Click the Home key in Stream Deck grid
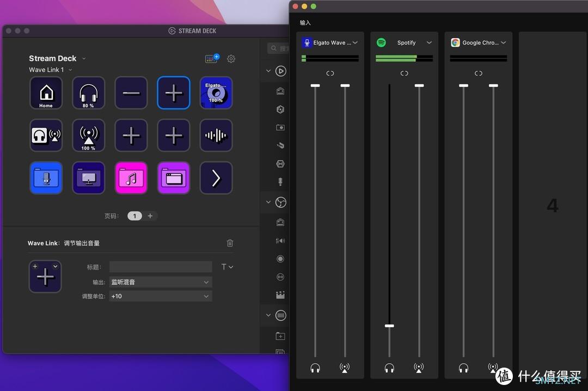This screenshot has height=391, width=588. click(46, 93)
